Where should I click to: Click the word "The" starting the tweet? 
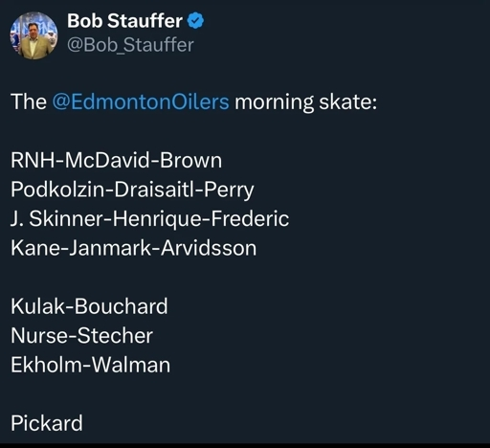[x=29, y=101]
